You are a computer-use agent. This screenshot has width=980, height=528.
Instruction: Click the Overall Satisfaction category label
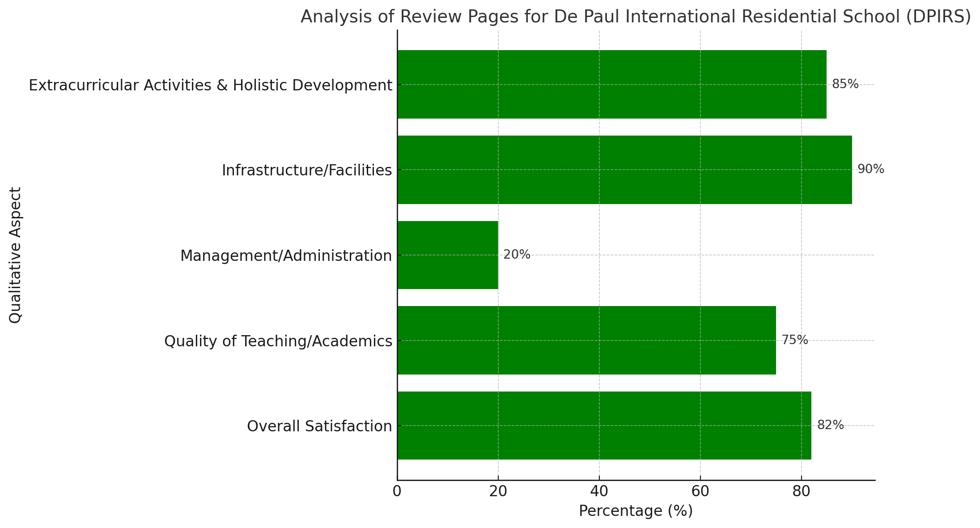pos(319,426)
